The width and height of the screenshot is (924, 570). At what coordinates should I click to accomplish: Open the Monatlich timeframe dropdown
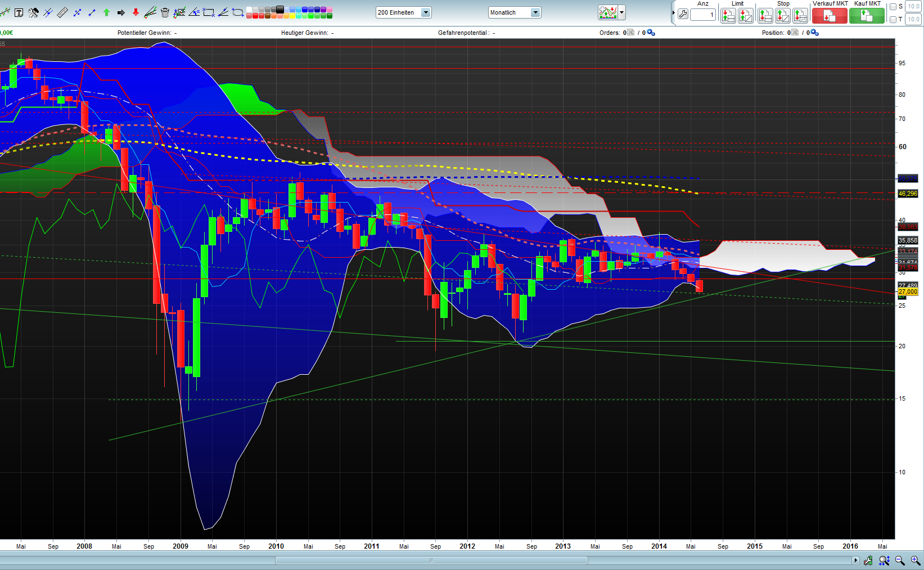tap(535, 12)
